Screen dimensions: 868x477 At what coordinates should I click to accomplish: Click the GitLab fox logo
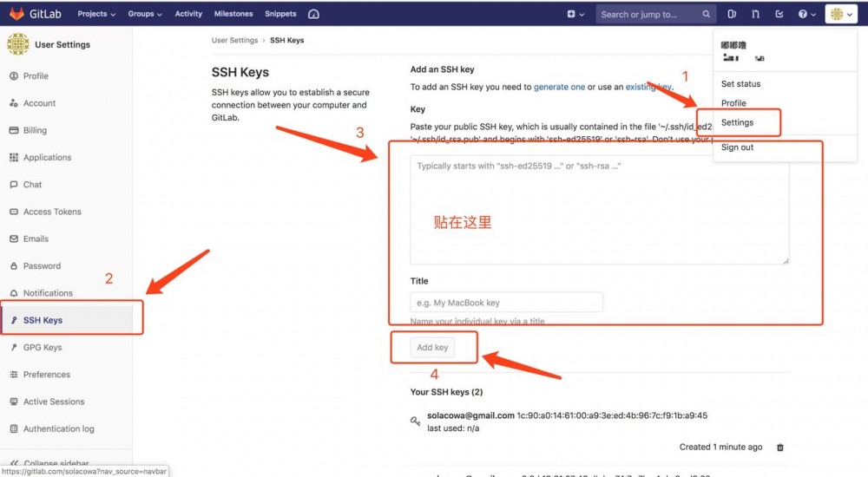16,13
